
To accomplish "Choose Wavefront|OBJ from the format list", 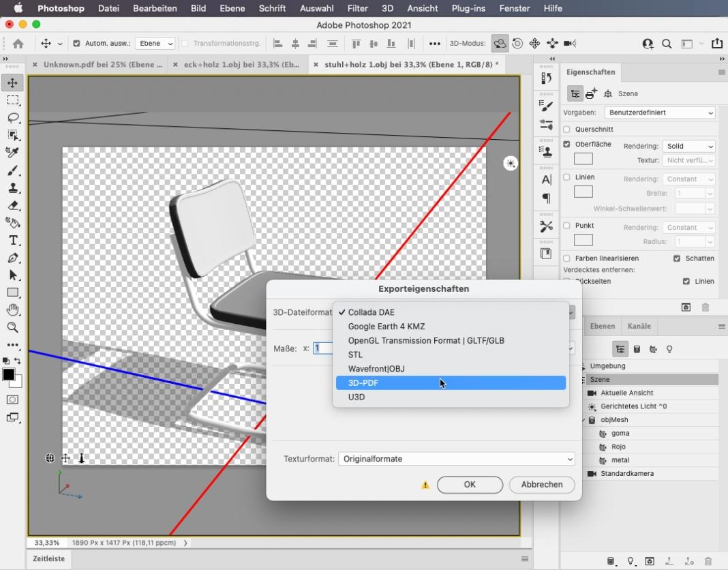I will [451, 369].
